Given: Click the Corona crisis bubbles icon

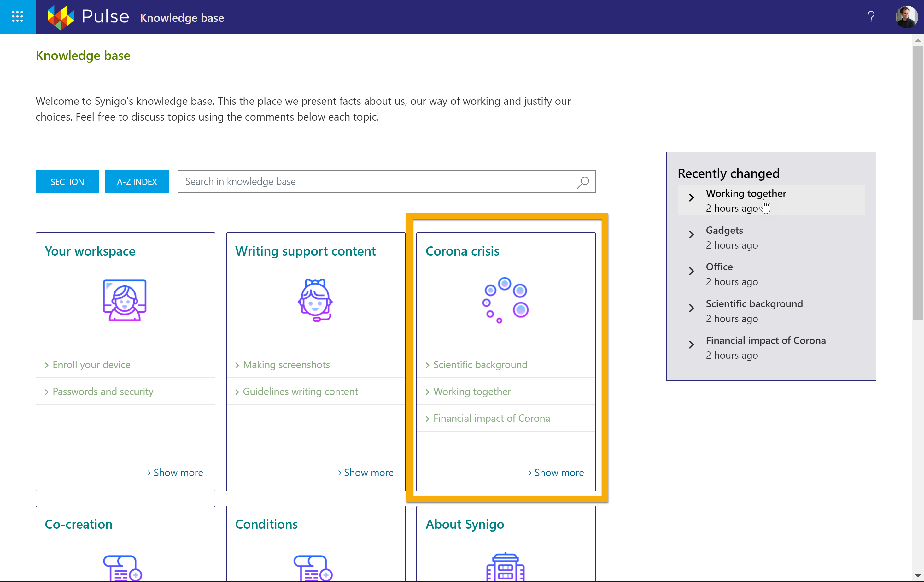Looking at the screenshot, I should [x=505, y=300].
